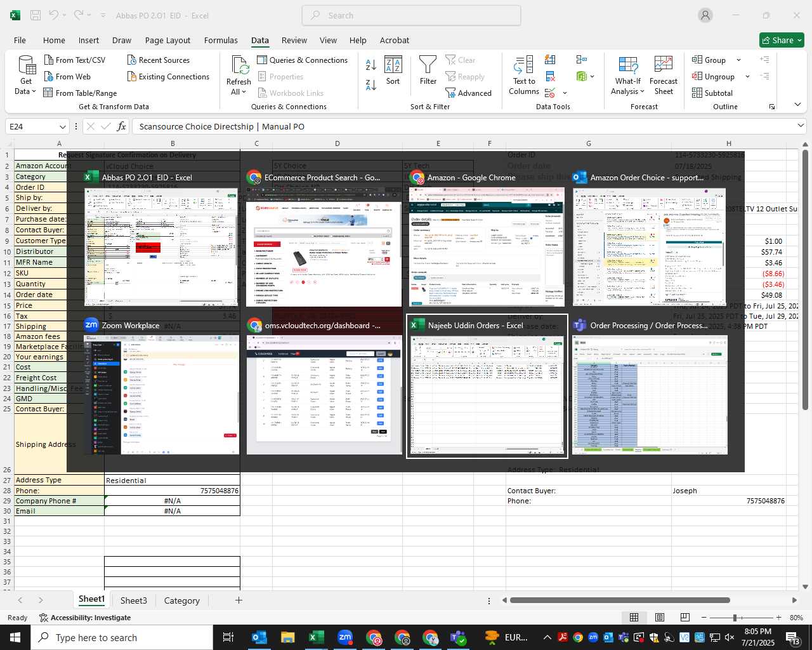Click the Save icon in title bar
812x650 pixels.
coord(36,15)
